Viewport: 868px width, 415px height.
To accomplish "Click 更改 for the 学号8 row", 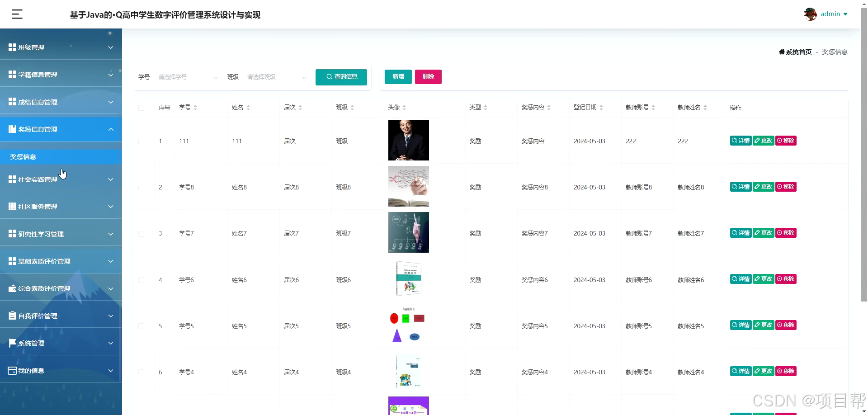I will 763,187.
